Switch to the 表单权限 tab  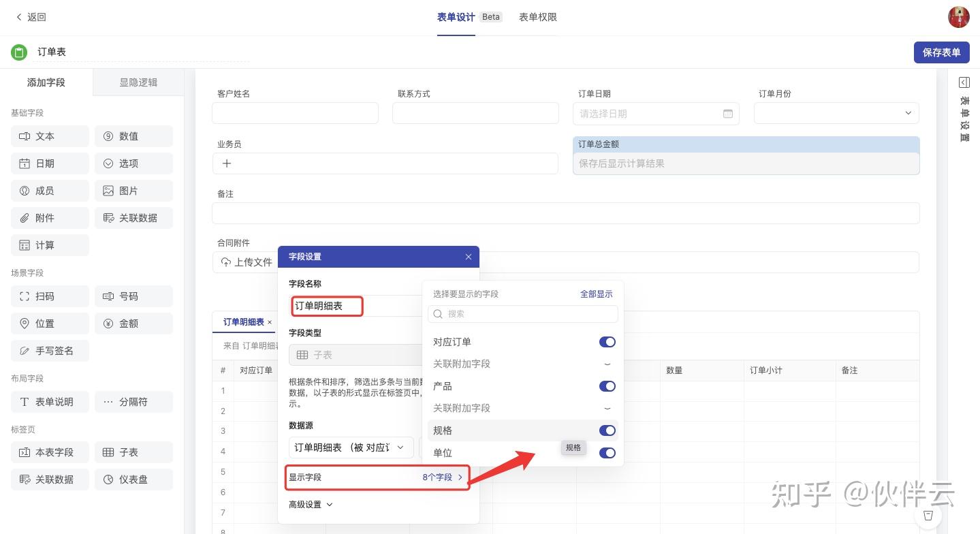(537, 17)
